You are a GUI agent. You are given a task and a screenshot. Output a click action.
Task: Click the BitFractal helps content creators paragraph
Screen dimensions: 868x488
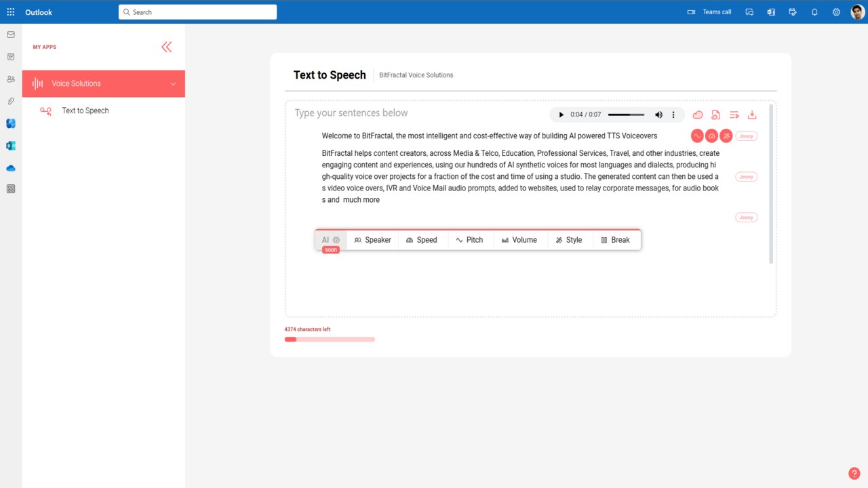click(x=521, y=177)
